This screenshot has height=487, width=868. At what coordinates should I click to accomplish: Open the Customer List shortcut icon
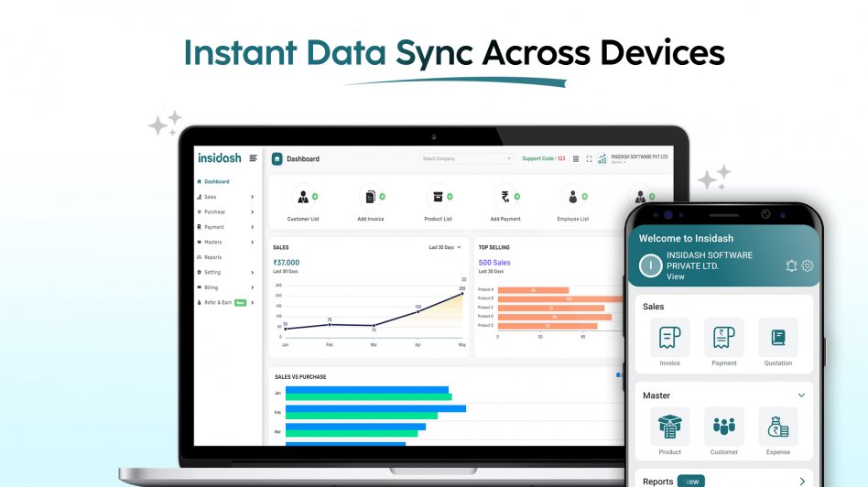303,197
